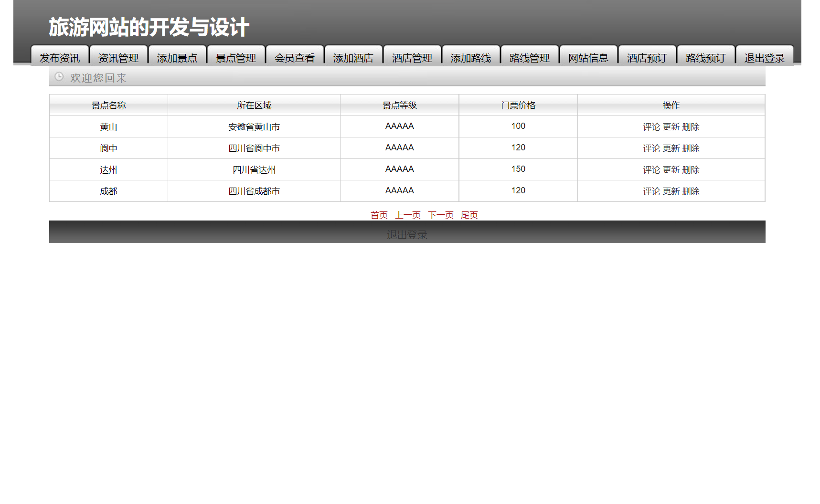Click the AAAAA rating in the 黄山 row
Viewport: 820px width, 504px height.
400,126
